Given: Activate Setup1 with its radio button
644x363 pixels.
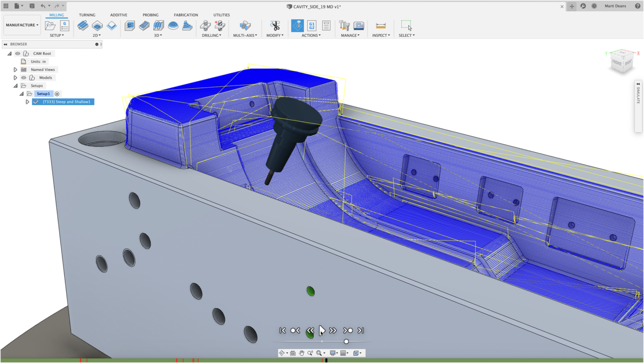Looking at the screenshot, I should pos(57,94).
